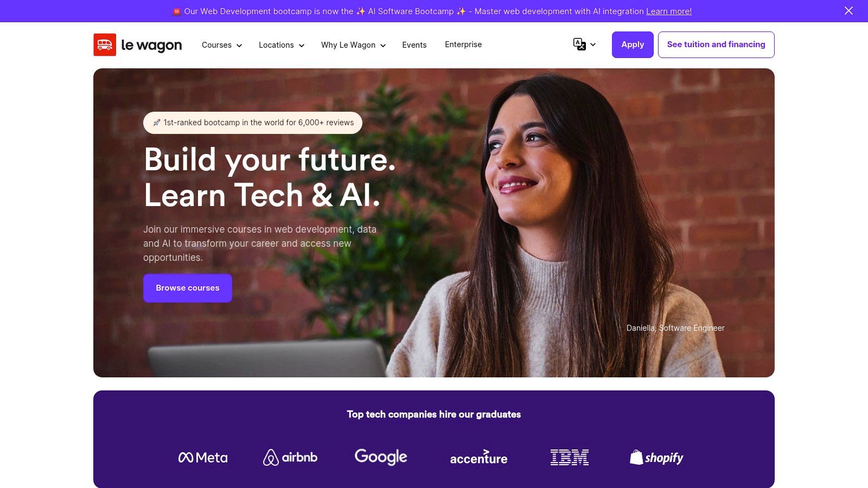Screen dimensions: 868x488
Task: Open the Enterprise menu item
Action: pyautogui.click(x=463, y=44)
